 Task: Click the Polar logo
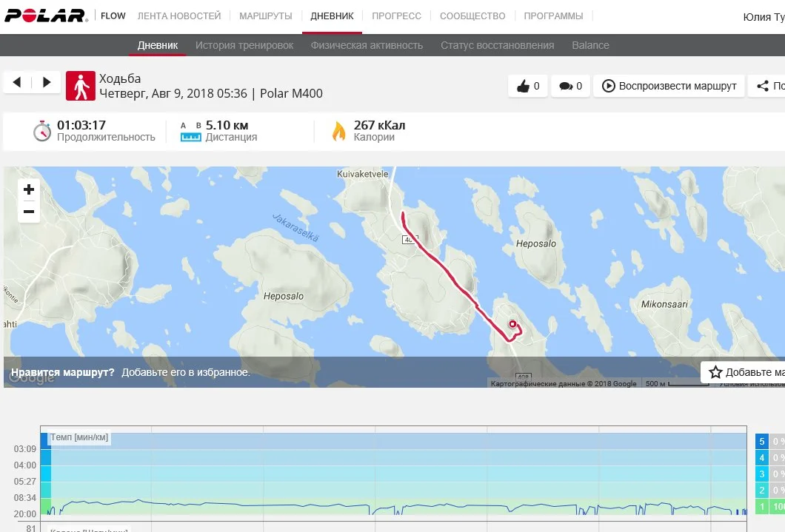tap(46, 16)
